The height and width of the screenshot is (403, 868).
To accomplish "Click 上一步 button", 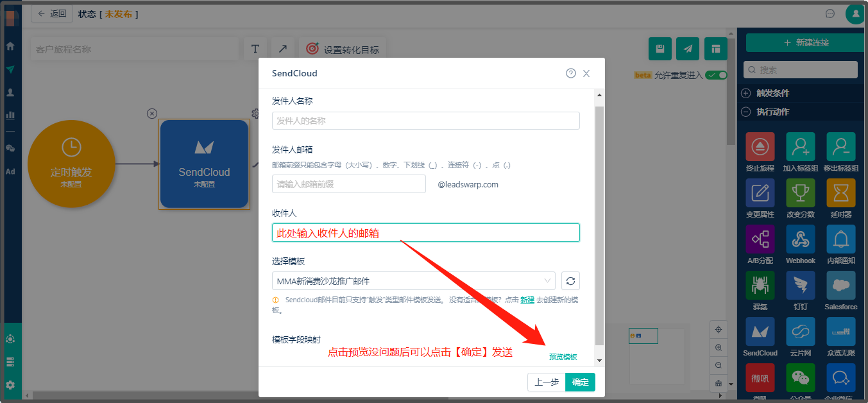I will (x=547, y=382).
